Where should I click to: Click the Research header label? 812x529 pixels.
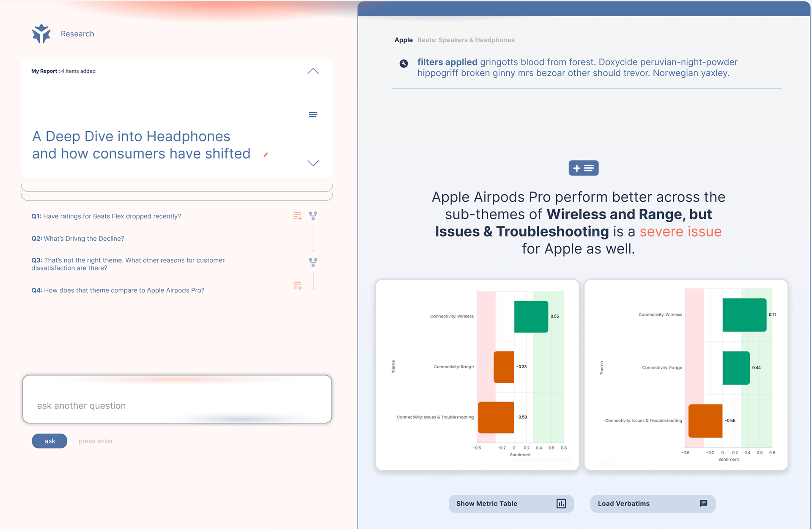pos(77,34)
